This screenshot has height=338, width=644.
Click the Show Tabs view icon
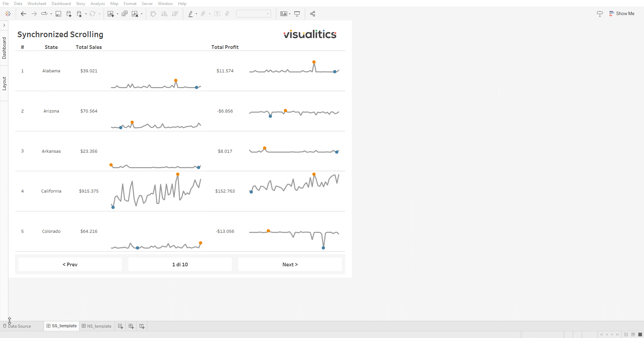tap(640, 335)
